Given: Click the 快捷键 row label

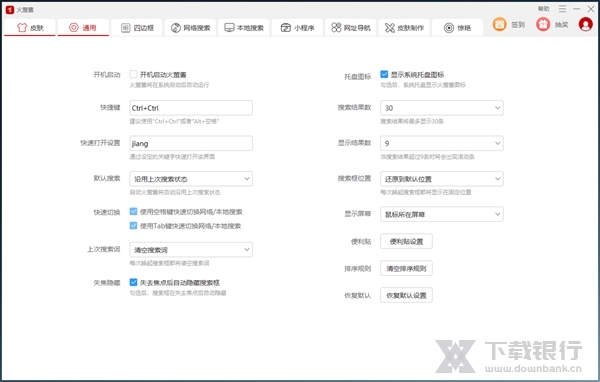Looking at the screenshot, I should tap(110, 108).
